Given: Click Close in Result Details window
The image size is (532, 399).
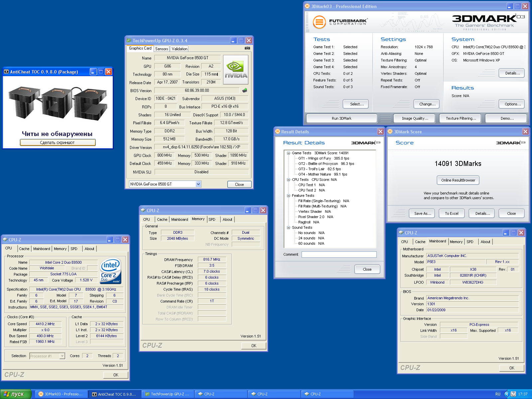Looking at the screenshot, I should (x=367, y=269).
